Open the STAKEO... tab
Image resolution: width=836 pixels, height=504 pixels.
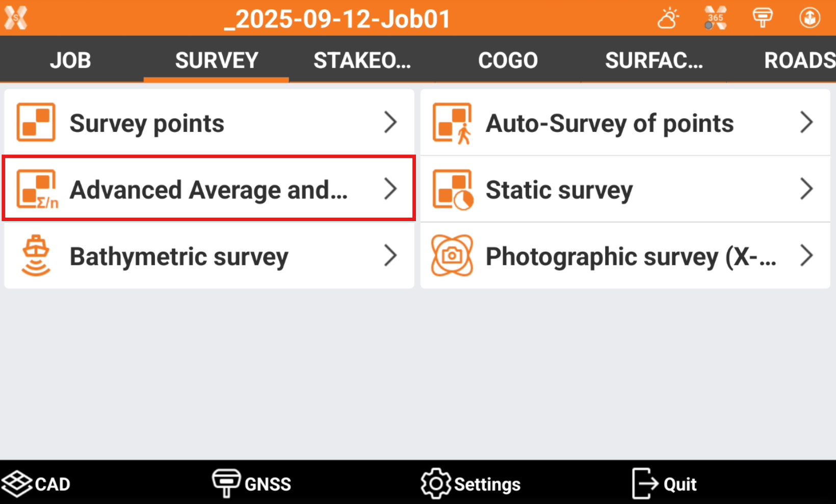pyautogui.click(x=362, y=61)
